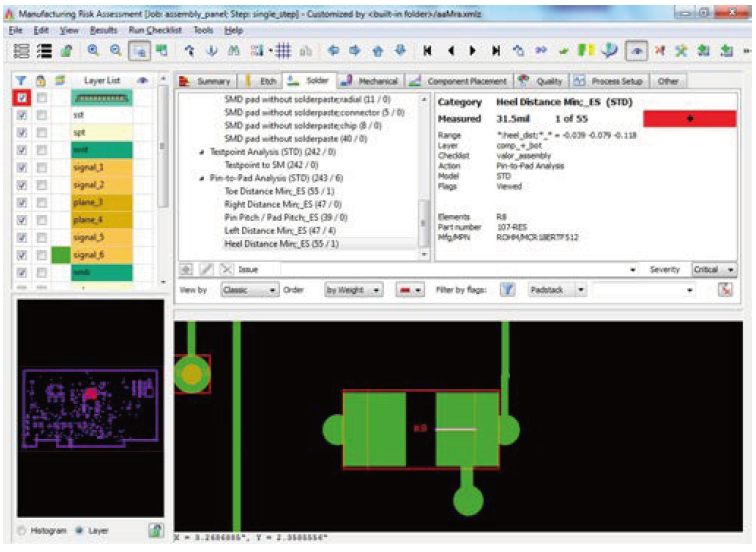This screenshot has height=552, width=756.
Task: Click the delete issue X icon
Action: coord(227,269)
